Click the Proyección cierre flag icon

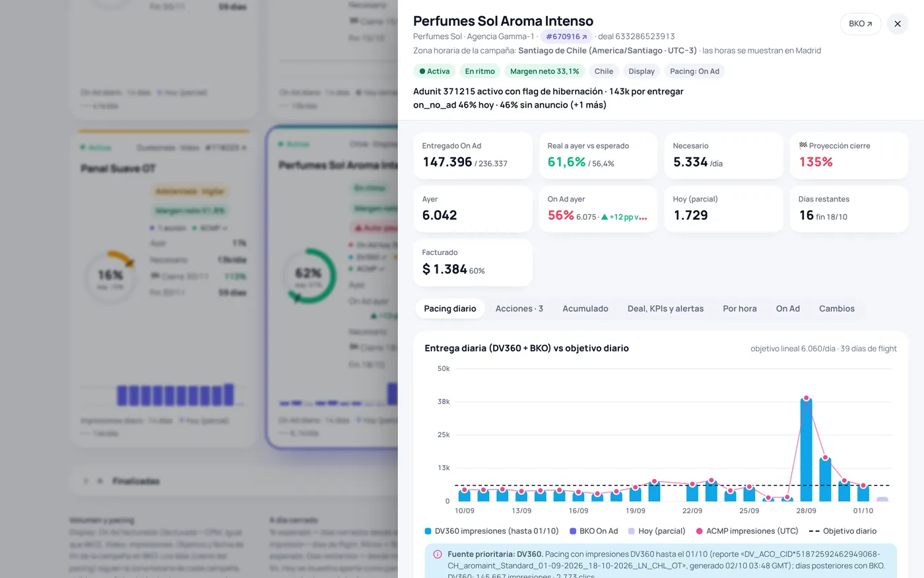click(803, 145)
